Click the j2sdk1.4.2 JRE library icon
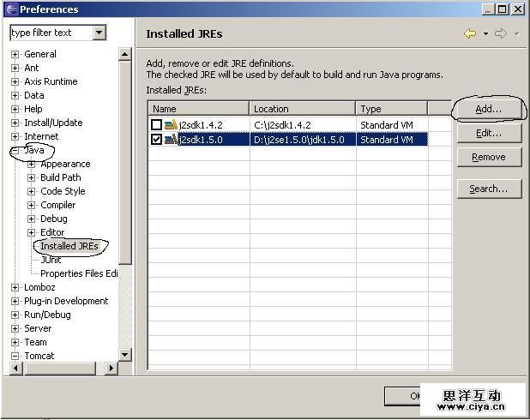This screenshot has height=420, width=530. [x=171, y=125]
